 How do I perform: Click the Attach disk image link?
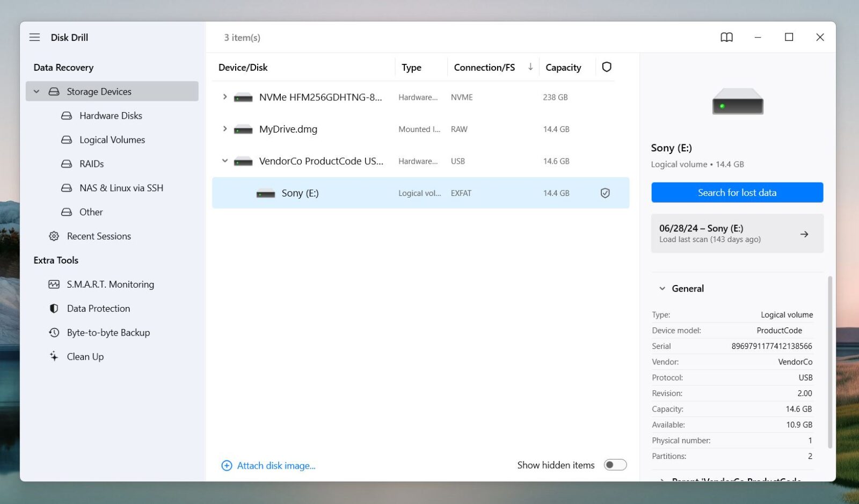click(x=275, y=465)
